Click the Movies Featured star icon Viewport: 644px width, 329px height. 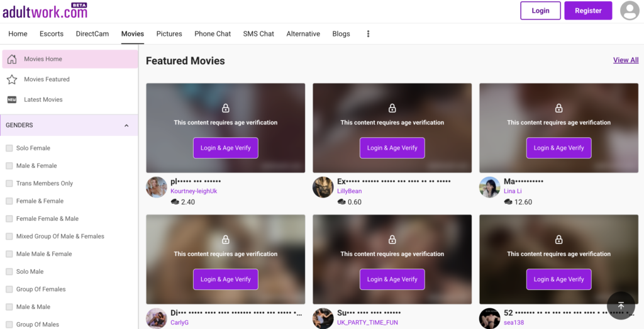click(12, 79)
